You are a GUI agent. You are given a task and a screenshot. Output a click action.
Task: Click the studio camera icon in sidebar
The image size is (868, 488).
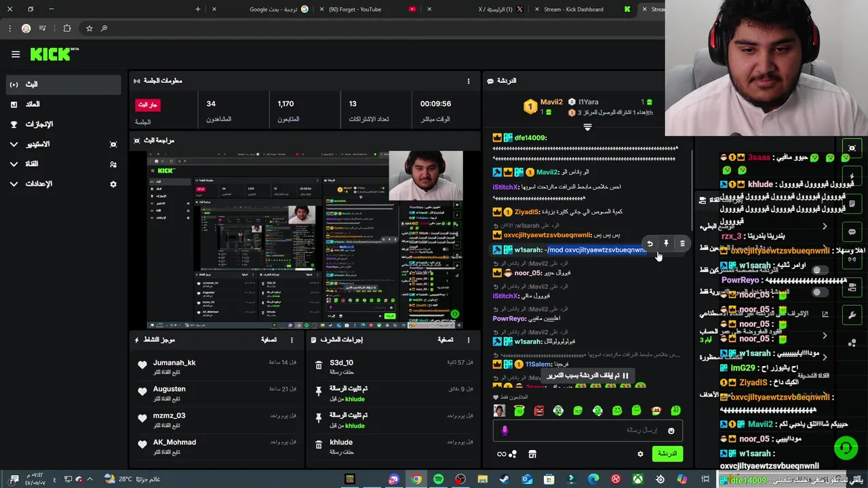point(113,144)
